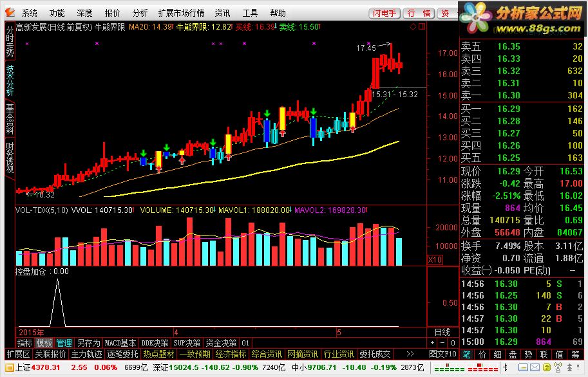The width and height of the screenshot is (588, 377).
Task: Open the 资讯 menu
Action: 222,13
